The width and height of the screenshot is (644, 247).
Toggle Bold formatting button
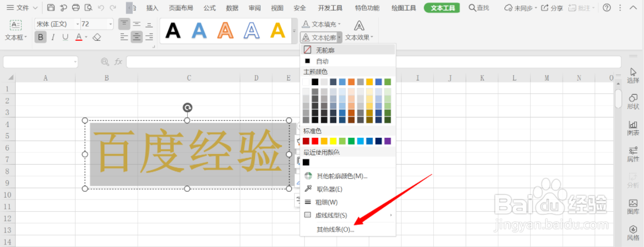40,38
